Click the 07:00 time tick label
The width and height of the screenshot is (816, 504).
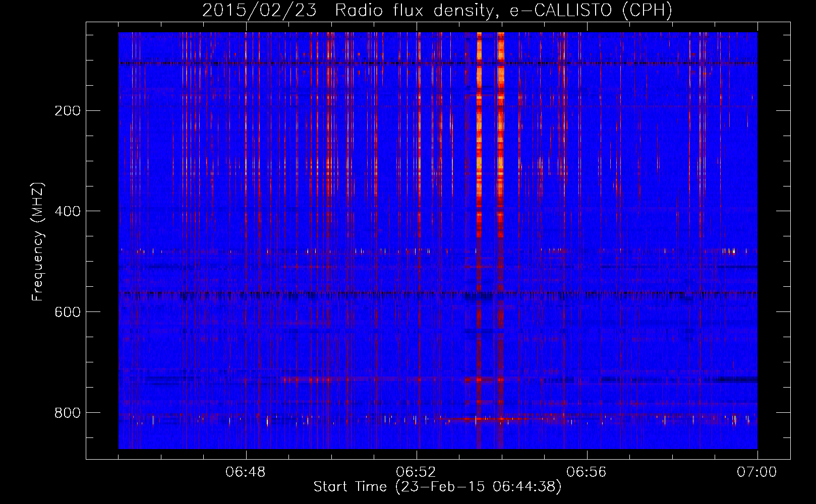click(757, 472)
